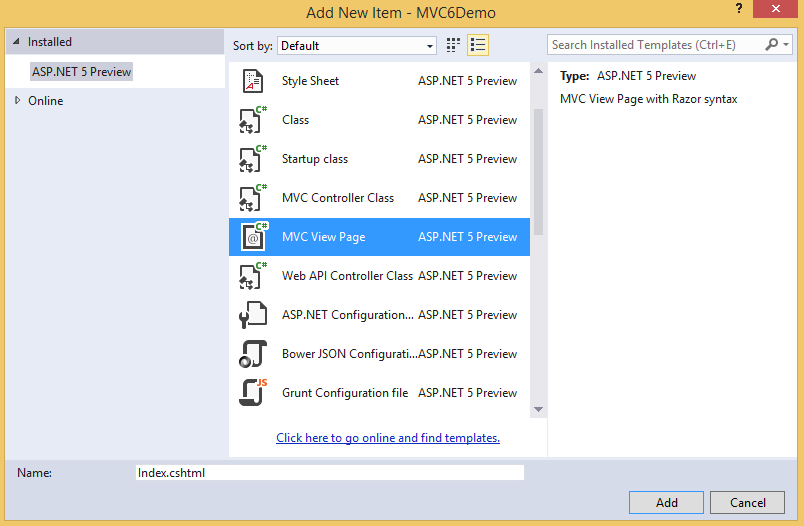Select the Startup class template icon

[253, 159]
